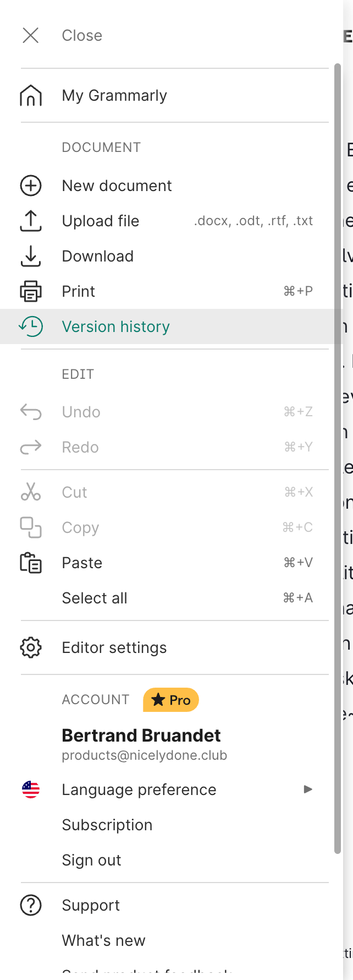
Task: Click the yellow Pro account badge
Action: (x=170, y=700)
